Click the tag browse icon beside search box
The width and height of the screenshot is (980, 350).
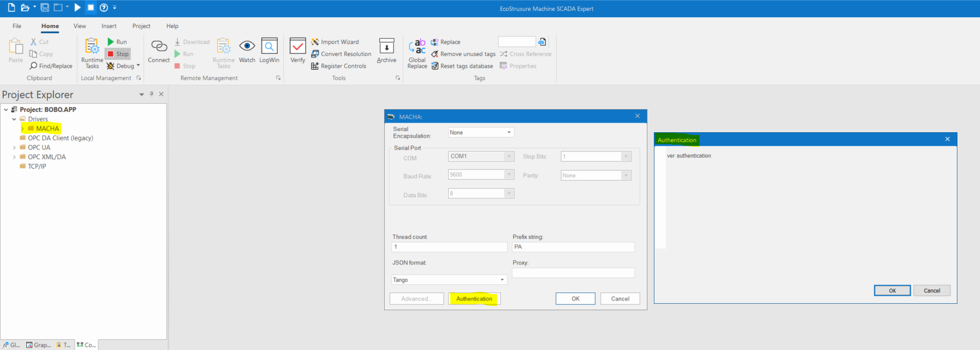(542, 41)
